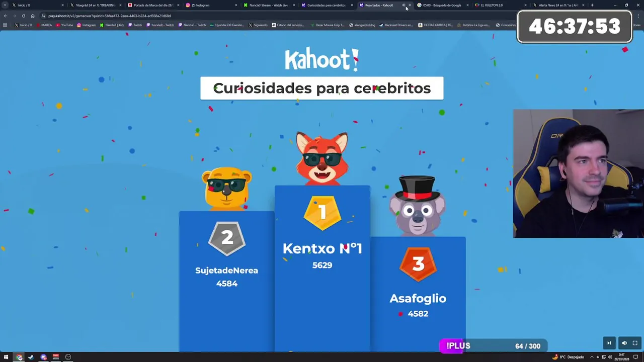
Task: Mute the Resultados - Kahoot! tab audio icon
Action: point(404,5)
